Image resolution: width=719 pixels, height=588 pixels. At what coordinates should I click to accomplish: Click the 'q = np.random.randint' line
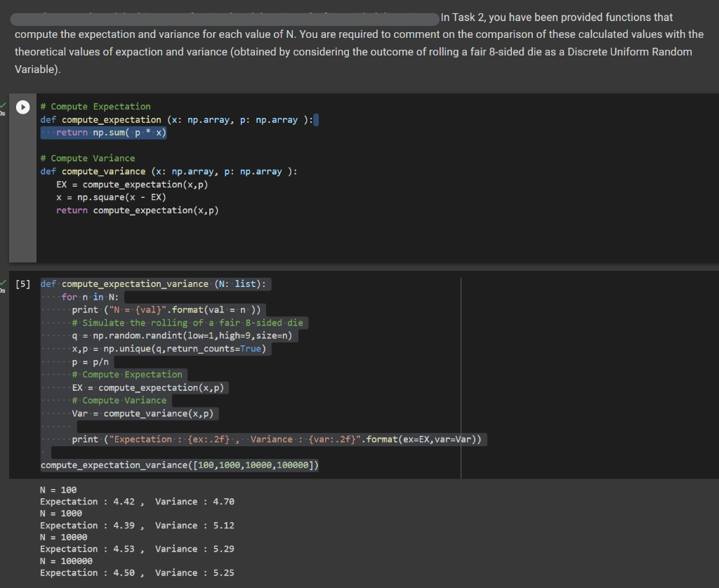(x=182, y=336)
